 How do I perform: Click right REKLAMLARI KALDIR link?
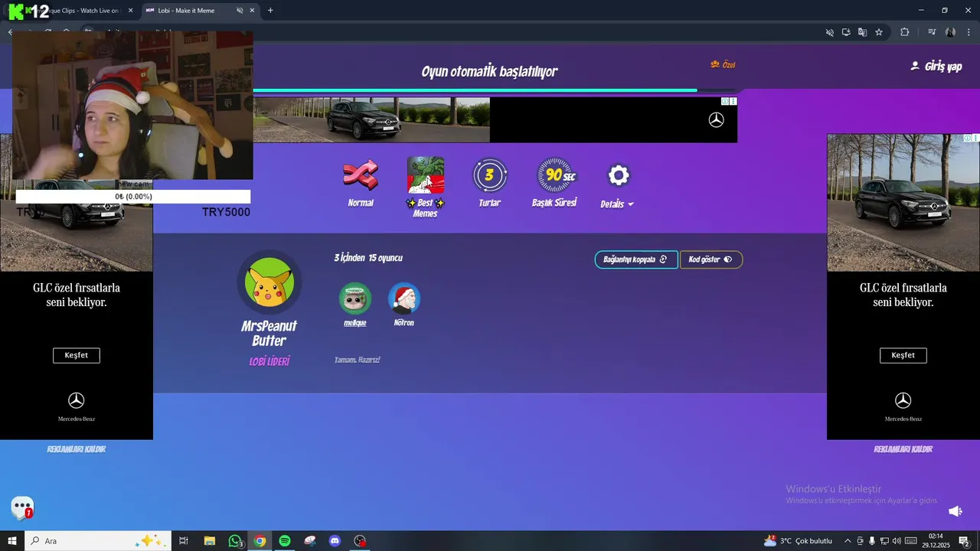pos(903,449)
